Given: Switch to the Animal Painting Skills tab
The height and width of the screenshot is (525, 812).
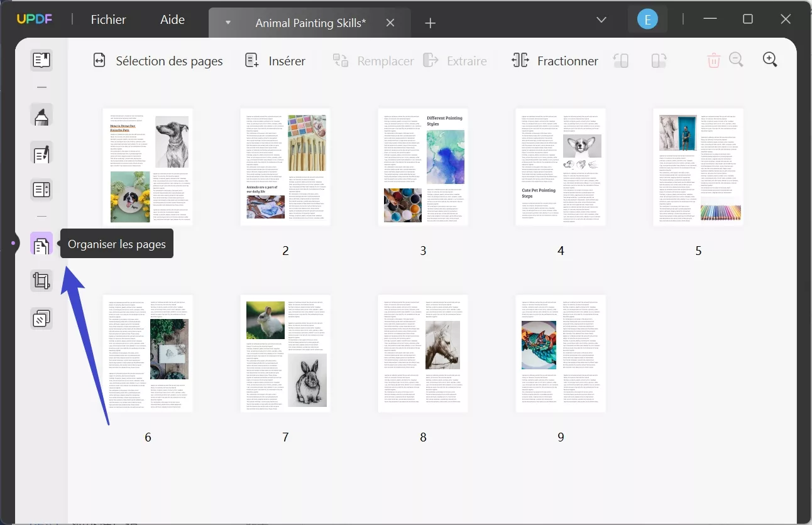Looking at the screenshot, I should click(x=310, y=23).
